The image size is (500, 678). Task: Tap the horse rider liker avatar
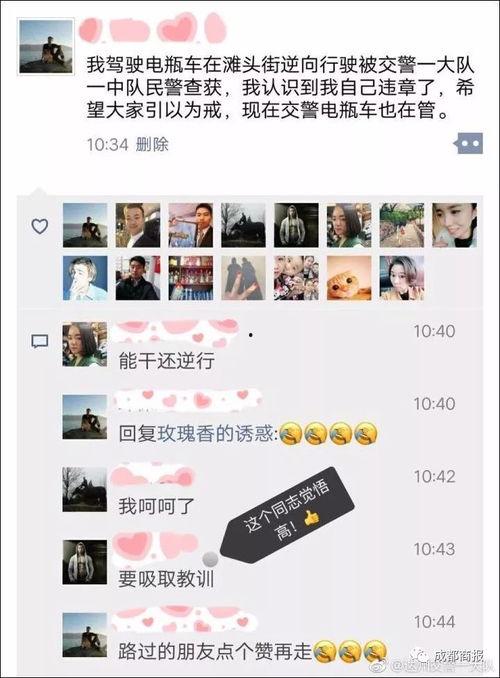(x=243, y=225)
